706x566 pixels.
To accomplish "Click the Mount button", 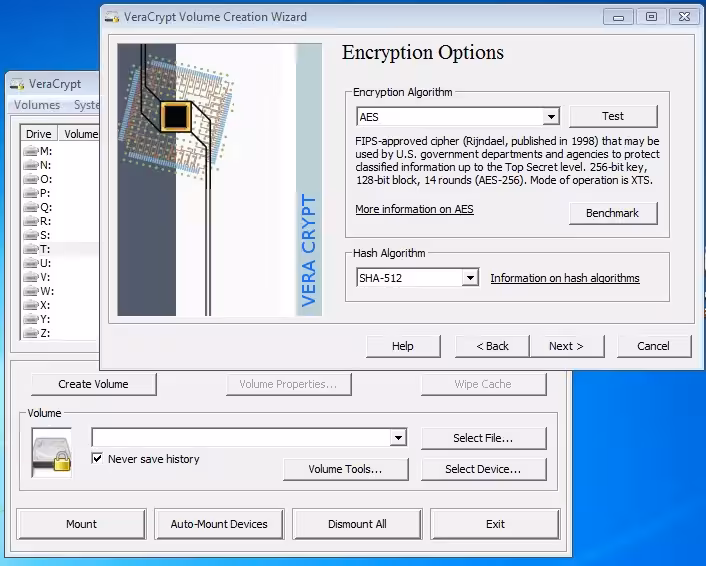I will [81, 524].
